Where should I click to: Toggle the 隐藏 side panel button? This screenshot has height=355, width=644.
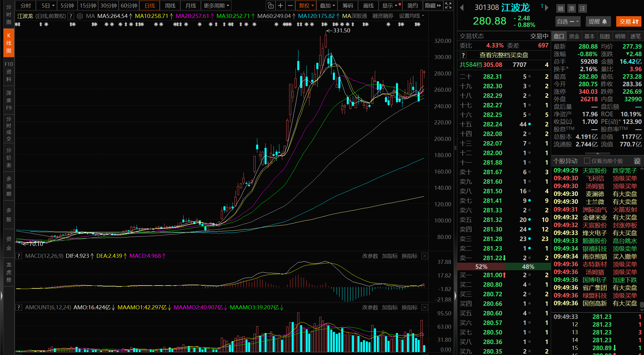pos(433,5)
